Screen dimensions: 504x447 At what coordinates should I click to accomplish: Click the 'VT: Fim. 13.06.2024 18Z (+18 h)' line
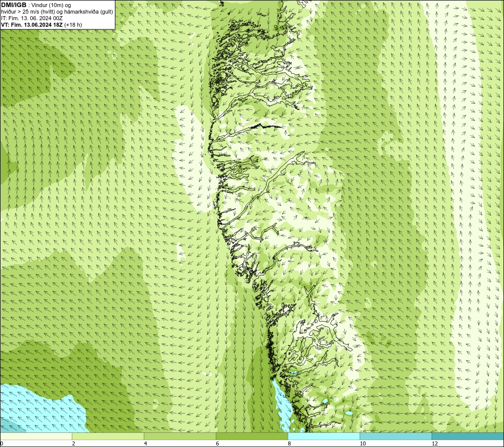(x=41, y=25)
